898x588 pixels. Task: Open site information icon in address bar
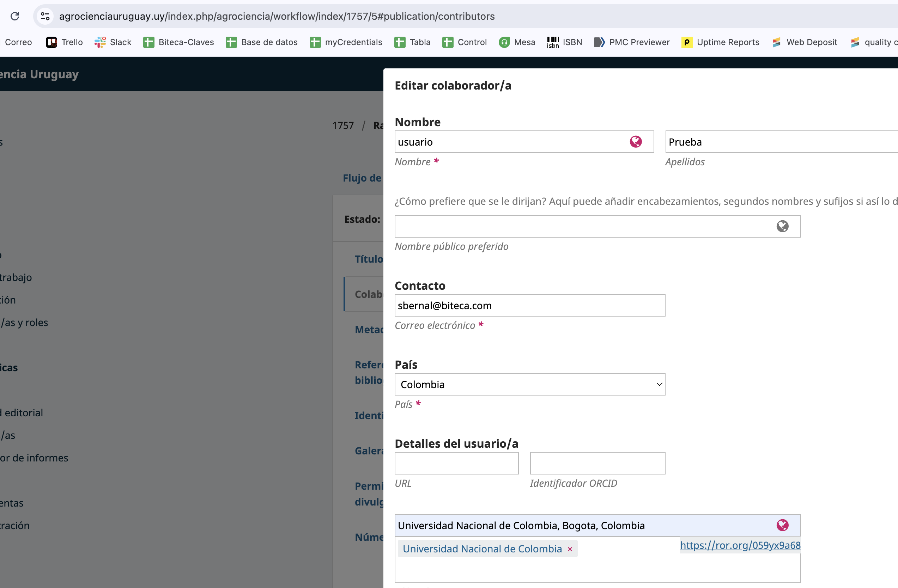click(45, 16)
